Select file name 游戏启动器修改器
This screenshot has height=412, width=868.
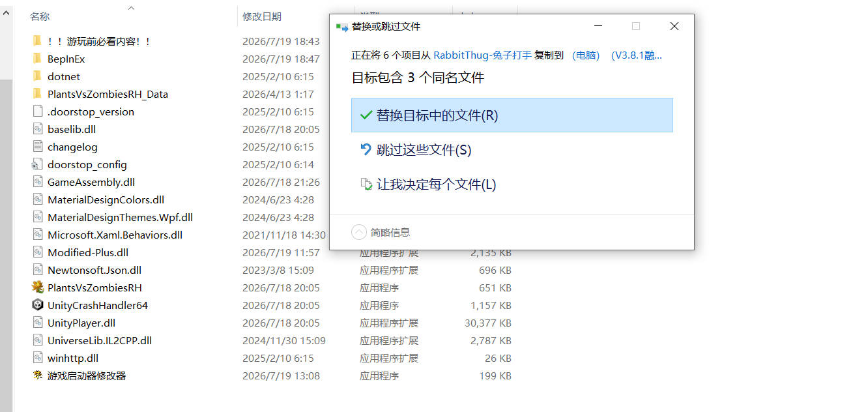coord(87,375)
